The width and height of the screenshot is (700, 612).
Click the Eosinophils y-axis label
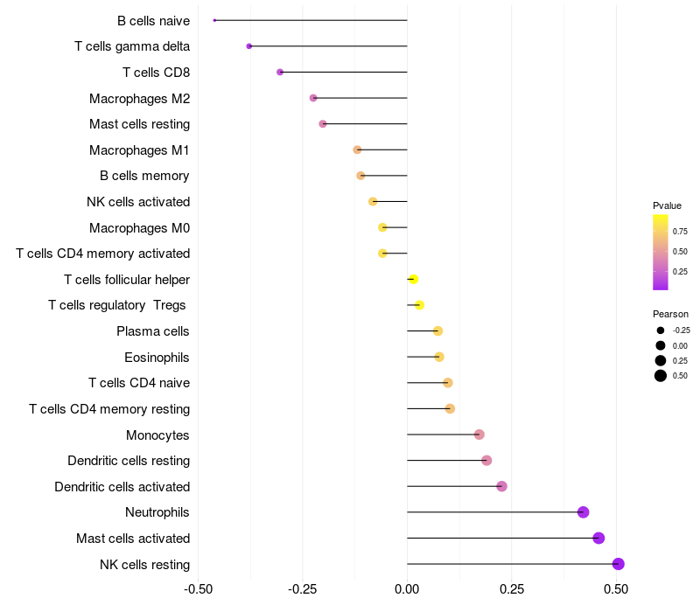pyautogui.click(x=157, y=357)
